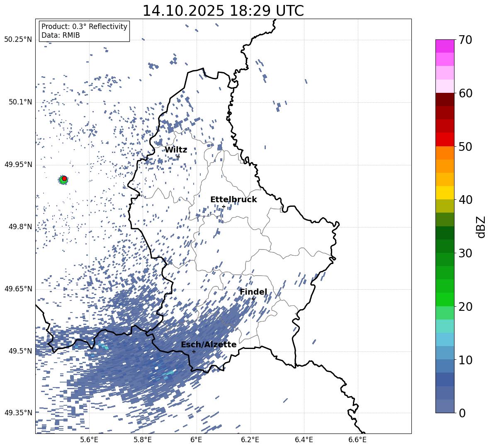Pick the magenta swatch at top of colorbar
The width and height of the screenshot is (491, 448).
coord(445,46)
